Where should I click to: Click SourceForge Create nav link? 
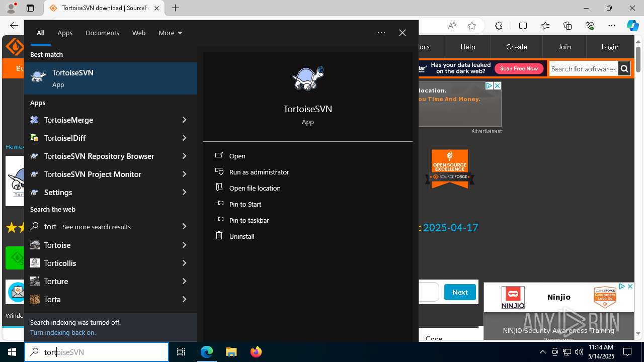coord(517,47)
